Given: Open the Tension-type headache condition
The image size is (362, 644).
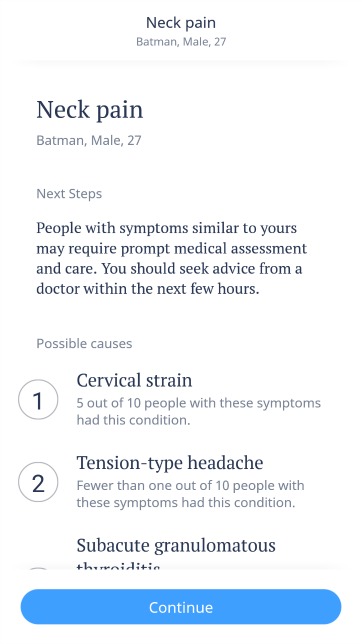Looking at the screenshot, I should tap(170, 463).
